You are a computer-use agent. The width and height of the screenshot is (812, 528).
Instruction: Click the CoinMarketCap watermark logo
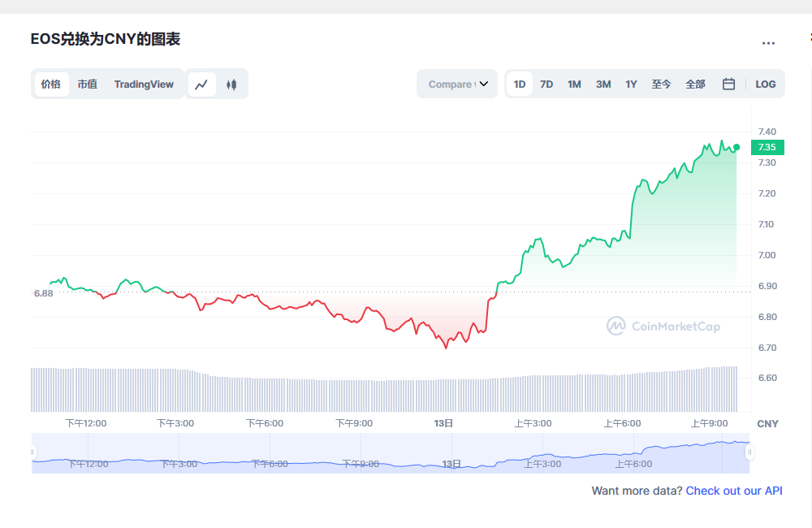click(x=663, y=327)
